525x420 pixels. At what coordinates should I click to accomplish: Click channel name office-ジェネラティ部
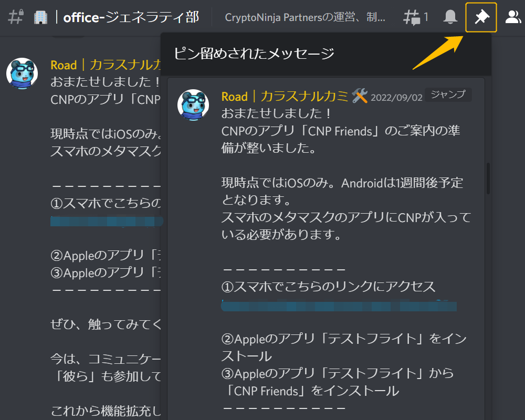[131, 17]
